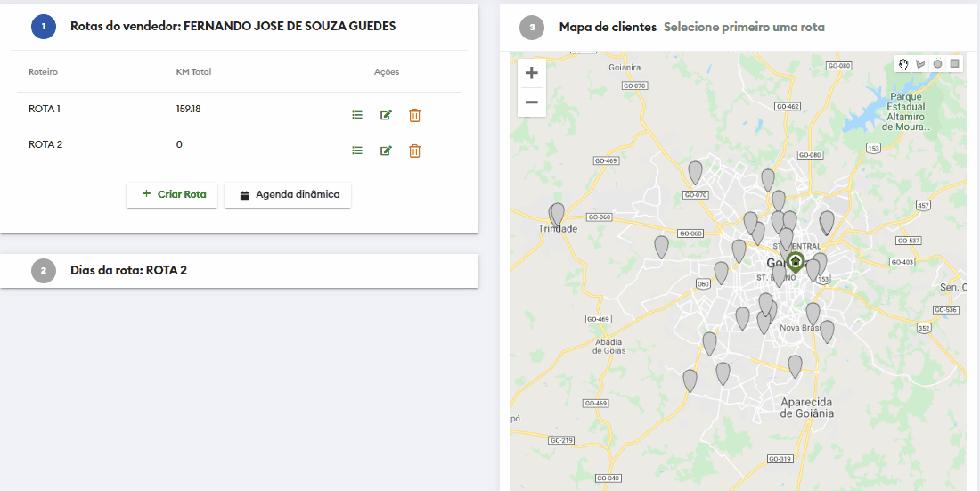Image resolution: width=980 pixels, height=491 pixels.
Task: Choose the rectangle drawing tool on map
Action: coord(954,64)
